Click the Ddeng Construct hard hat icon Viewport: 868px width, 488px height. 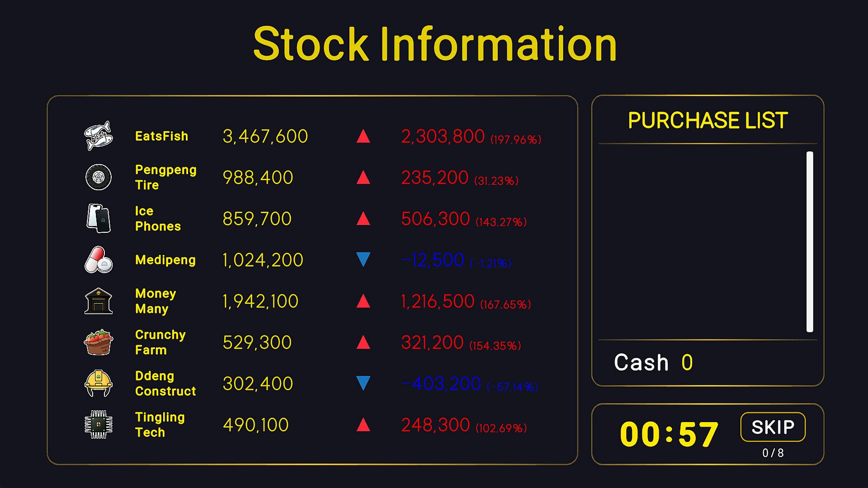pos(99,384)
